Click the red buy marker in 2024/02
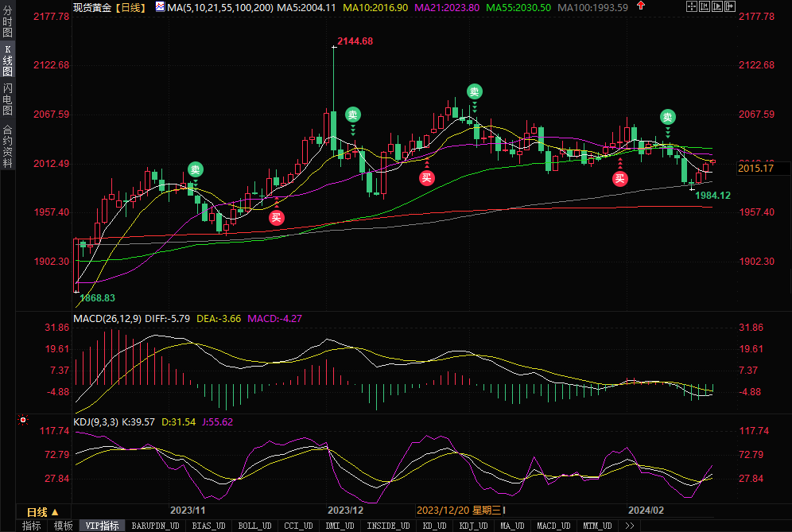This screenshot has height=532, width=792. (x=619, y=178)
